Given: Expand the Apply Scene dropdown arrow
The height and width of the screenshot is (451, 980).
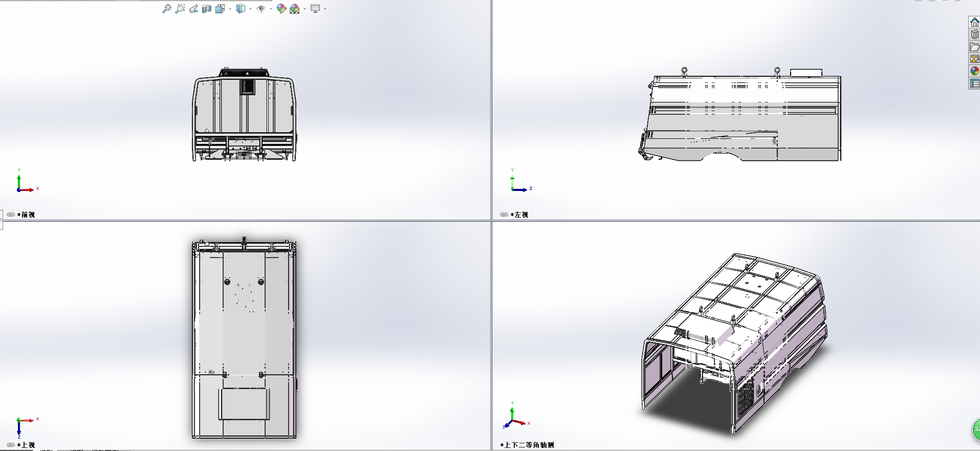Looking at the screenshot, I should [x=304, y=9].
